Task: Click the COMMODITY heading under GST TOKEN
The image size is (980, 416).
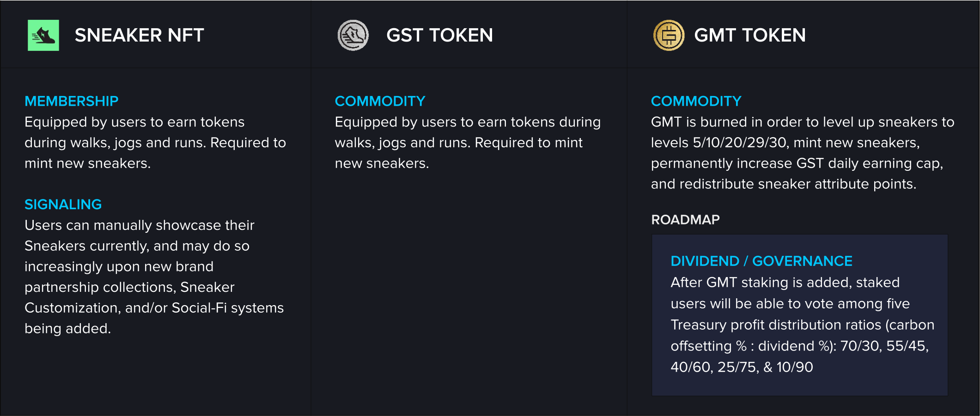Action: tap(380, 101)
